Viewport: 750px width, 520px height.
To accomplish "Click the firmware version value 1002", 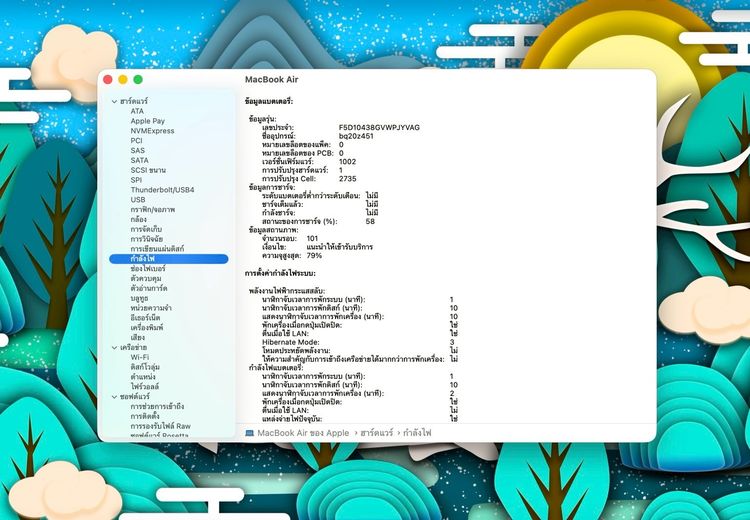I will pyautogui.click(x=347, y=162).
